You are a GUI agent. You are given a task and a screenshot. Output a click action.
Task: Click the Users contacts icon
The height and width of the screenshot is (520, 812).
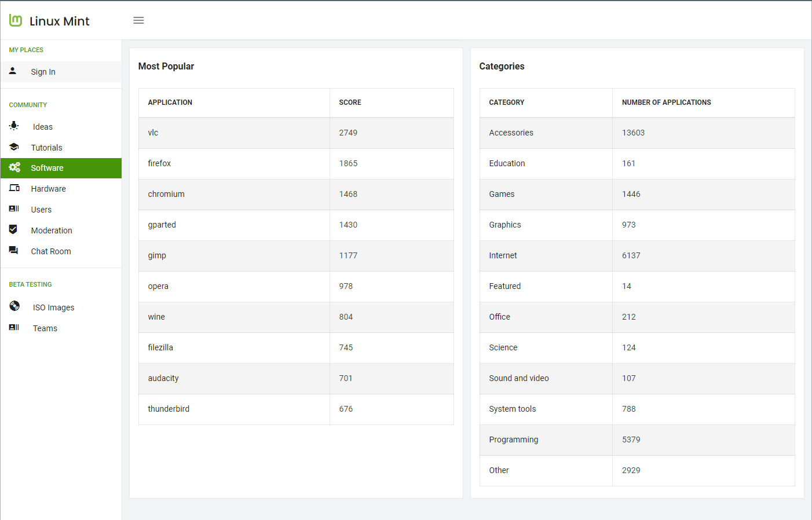[x=13, y=209]
